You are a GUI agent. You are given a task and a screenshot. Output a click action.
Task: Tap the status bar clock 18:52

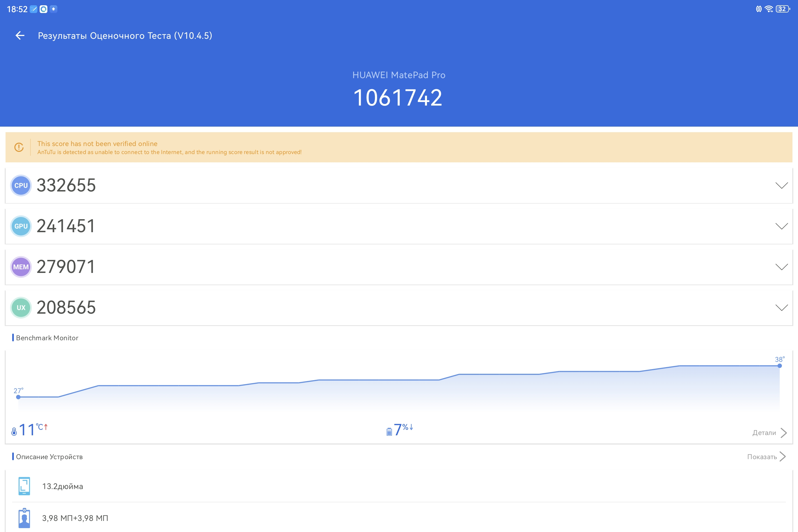pos(17,9)
